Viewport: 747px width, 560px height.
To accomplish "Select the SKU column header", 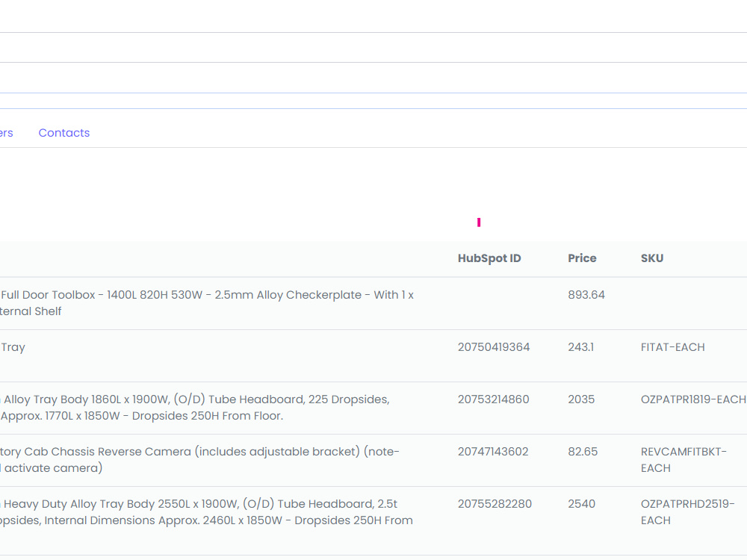I will point(651,258).
